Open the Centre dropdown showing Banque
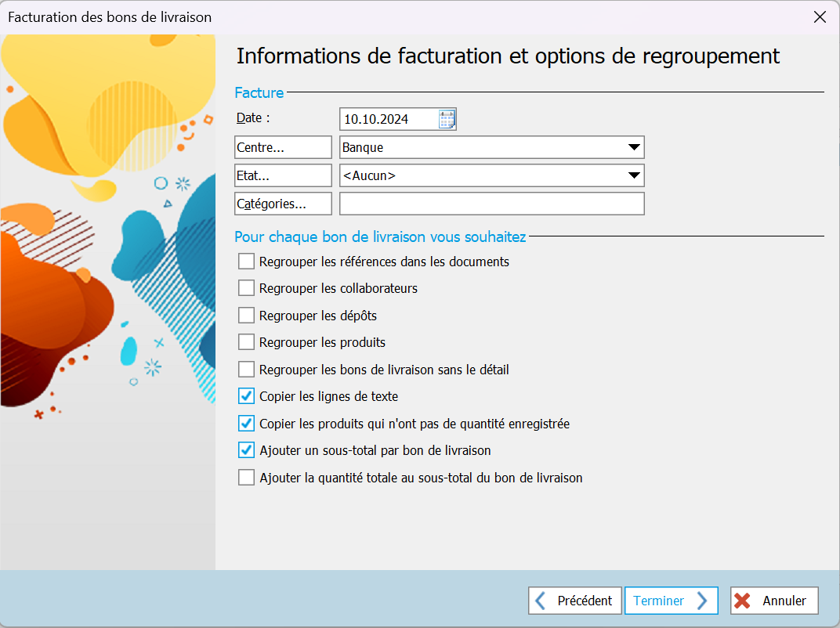This screenshot has width=840, height=628. (492, 147)
